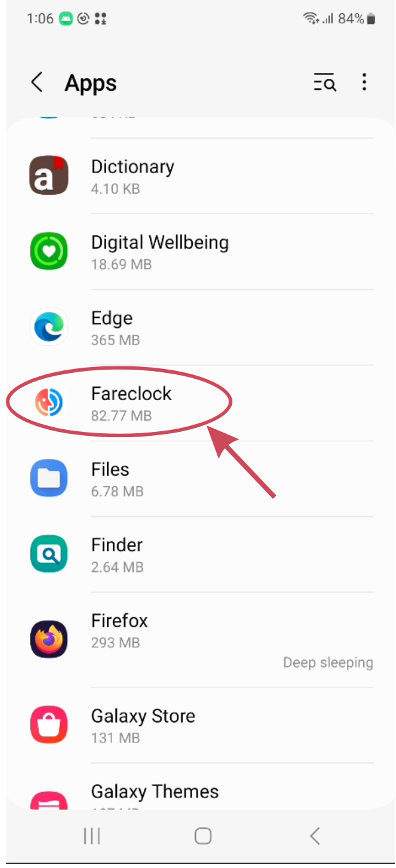
Task: Tap the Dictionary app icon
Action: click(49, 175)
